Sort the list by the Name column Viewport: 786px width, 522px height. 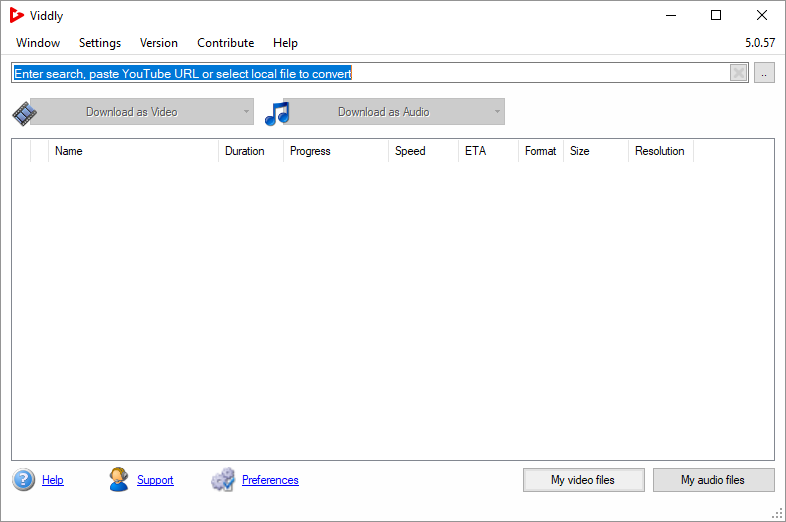pos(133,151)
